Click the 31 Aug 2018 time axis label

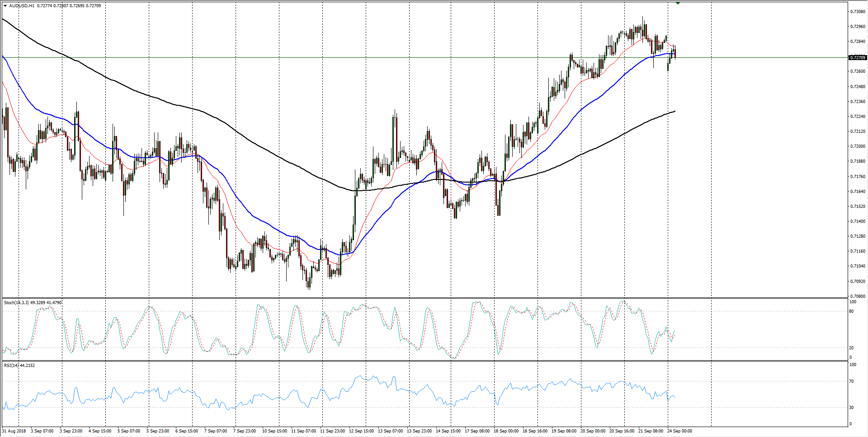(x=14, y=431)
